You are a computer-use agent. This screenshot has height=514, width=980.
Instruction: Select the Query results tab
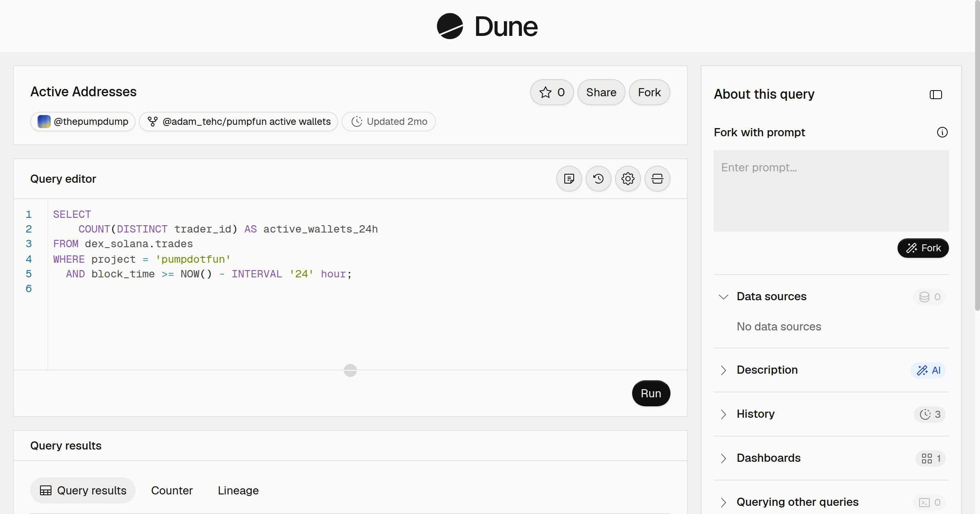tap(83, 490)
